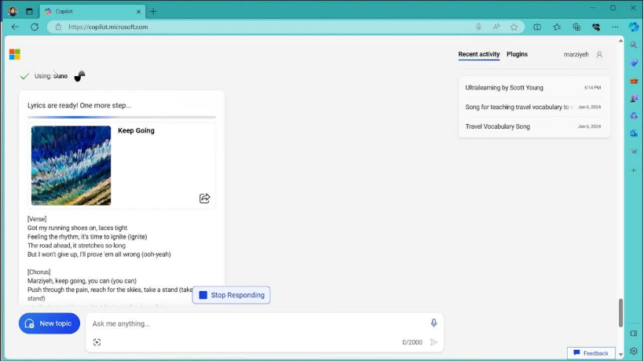Close the Copilot tab
This screenshot has height=361, width=644.
tap(138, 12)
